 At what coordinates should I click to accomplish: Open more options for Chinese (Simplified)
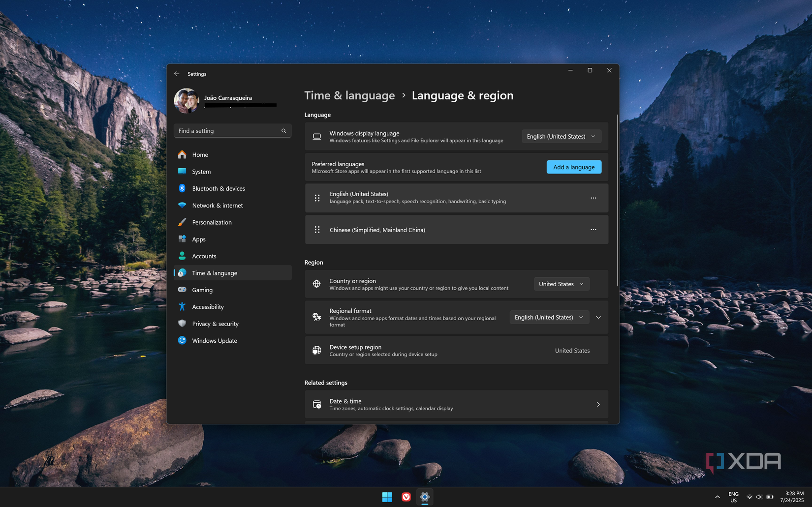[x=593, y=230]
